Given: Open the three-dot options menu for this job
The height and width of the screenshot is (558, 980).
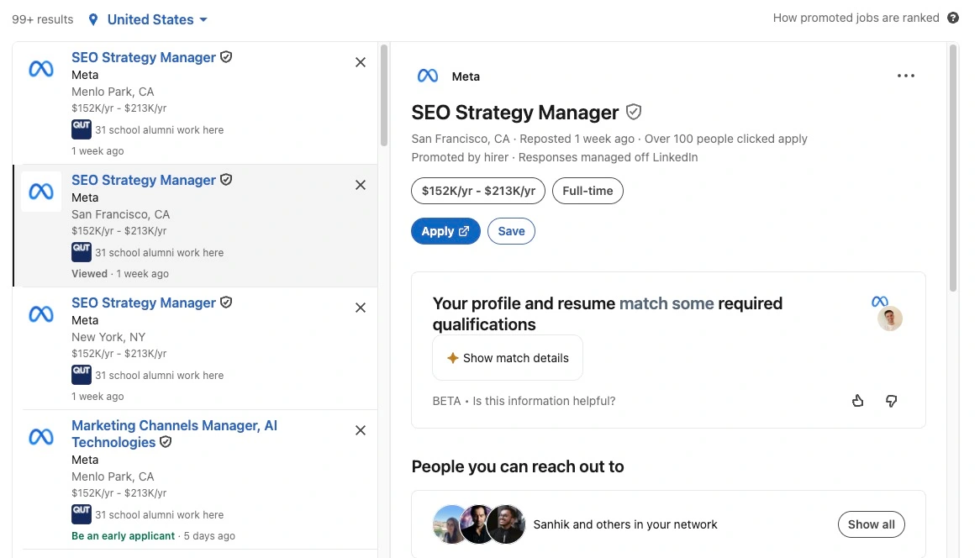Looking at the screenshot, I should (x=906, y=76).
